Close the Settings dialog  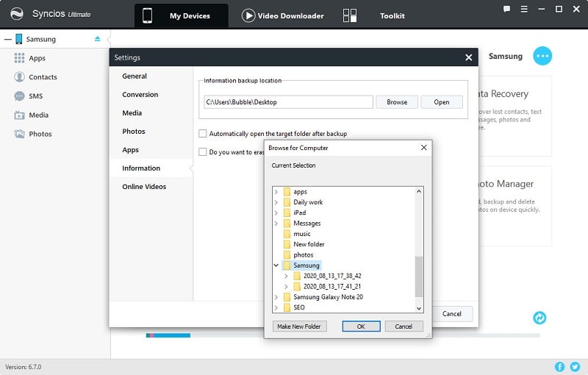click(x=468, y=57)
